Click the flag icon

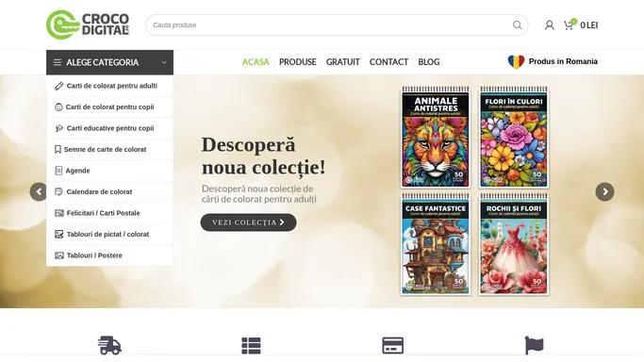point(534,345)
